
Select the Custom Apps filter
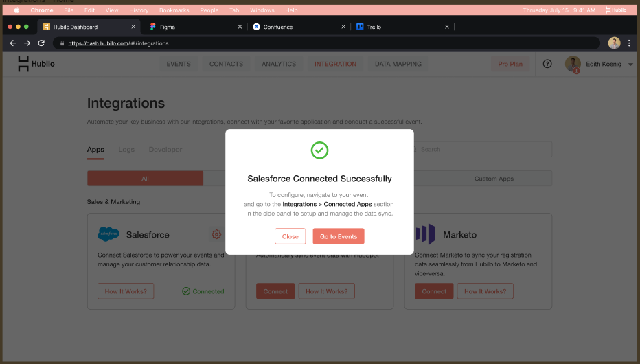tap(494, 179)
